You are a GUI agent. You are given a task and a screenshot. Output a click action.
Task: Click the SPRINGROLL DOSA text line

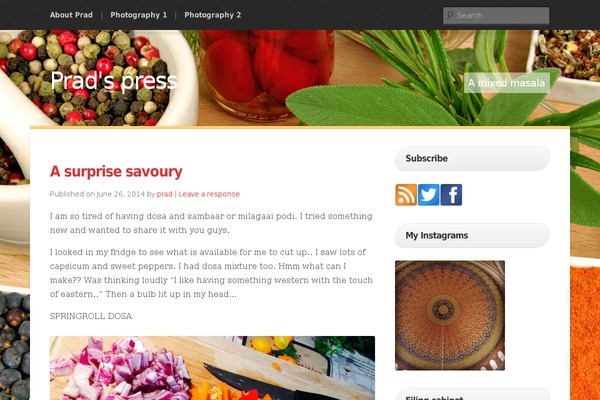tap(91, 316)
